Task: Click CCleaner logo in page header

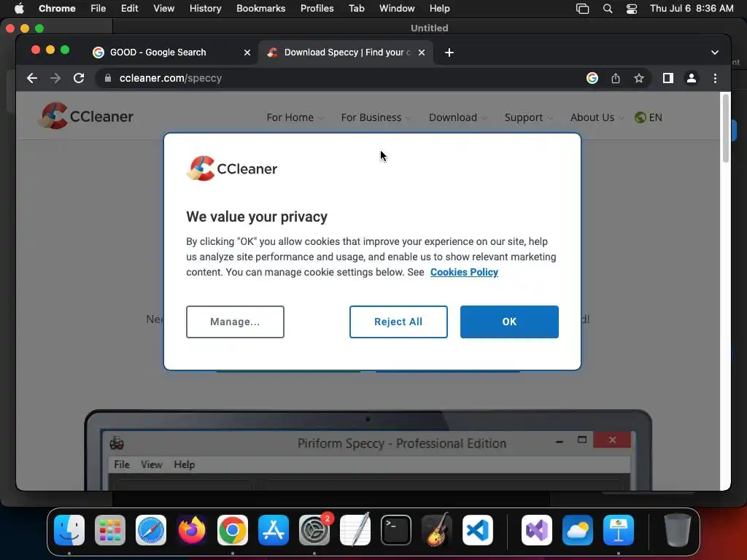Action: [87, 116]
